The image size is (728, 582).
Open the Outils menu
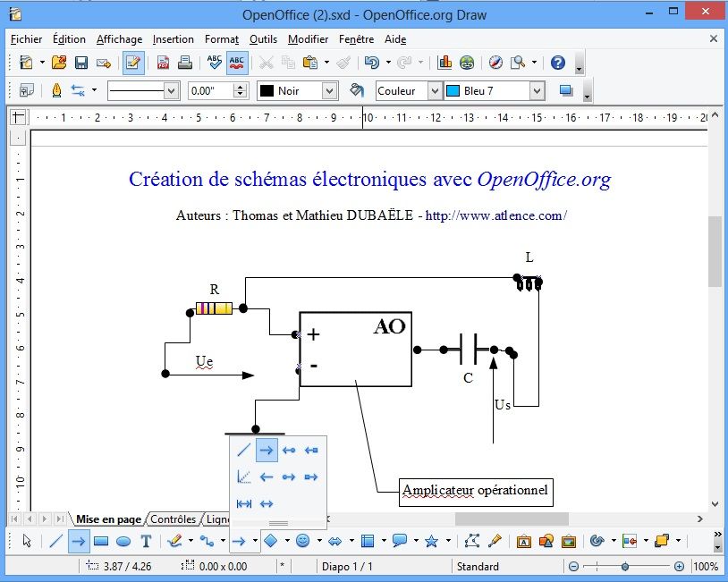point(263,39)
